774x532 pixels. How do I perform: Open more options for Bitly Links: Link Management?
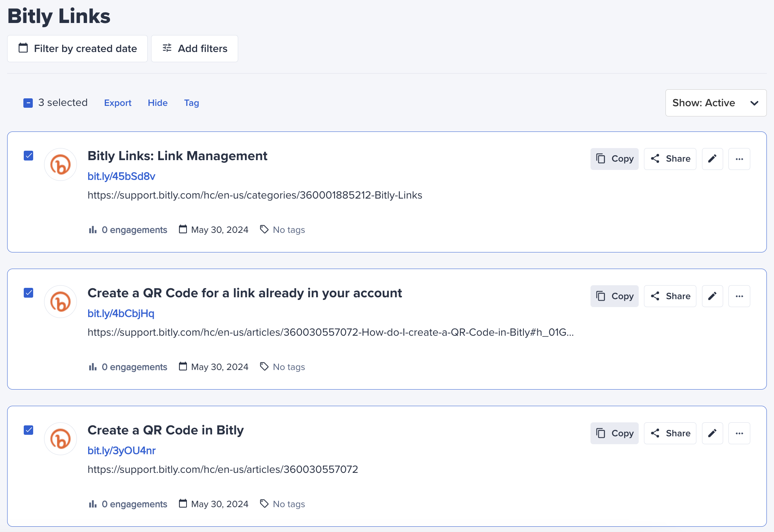[x=739, y=159]
